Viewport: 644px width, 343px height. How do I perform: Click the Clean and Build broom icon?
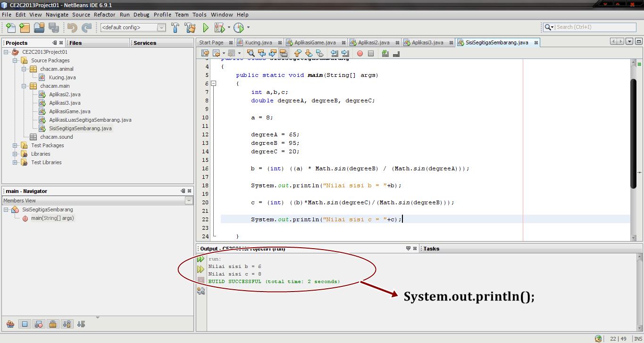(190, 28)
